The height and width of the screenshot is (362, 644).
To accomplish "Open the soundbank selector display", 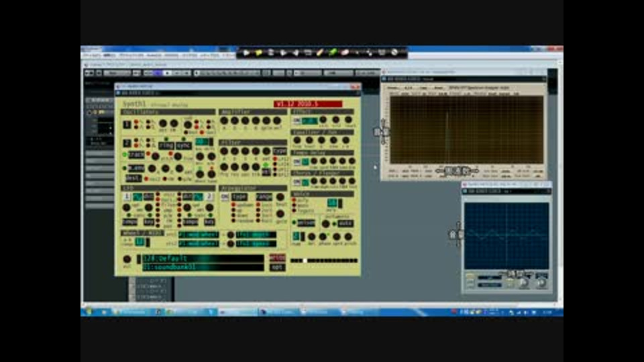I will point(203,267).
